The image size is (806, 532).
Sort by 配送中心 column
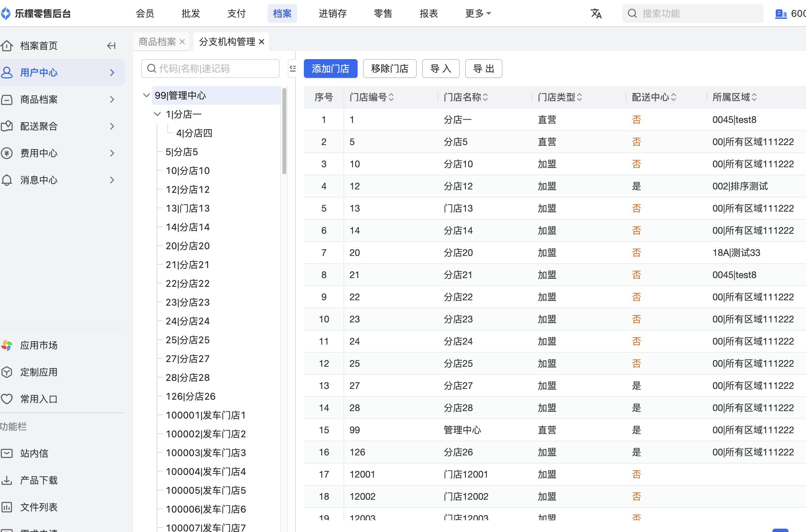(x=673, y=97)
